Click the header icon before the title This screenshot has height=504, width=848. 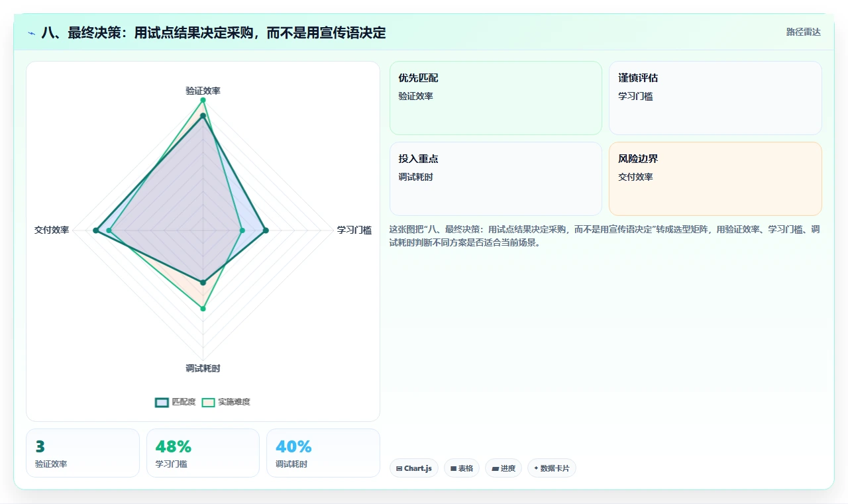(32, 33)
